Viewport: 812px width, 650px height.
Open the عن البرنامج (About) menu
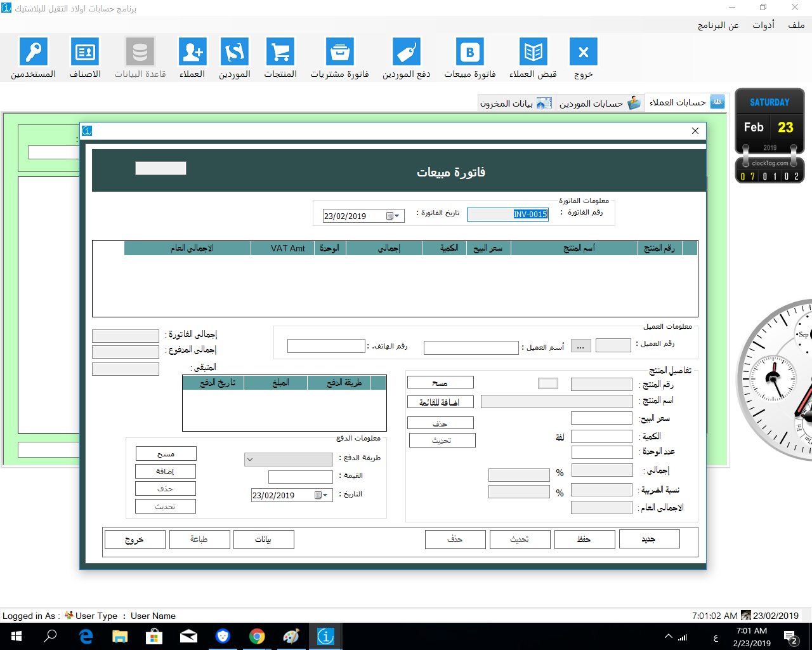click(x=718, y=25)
